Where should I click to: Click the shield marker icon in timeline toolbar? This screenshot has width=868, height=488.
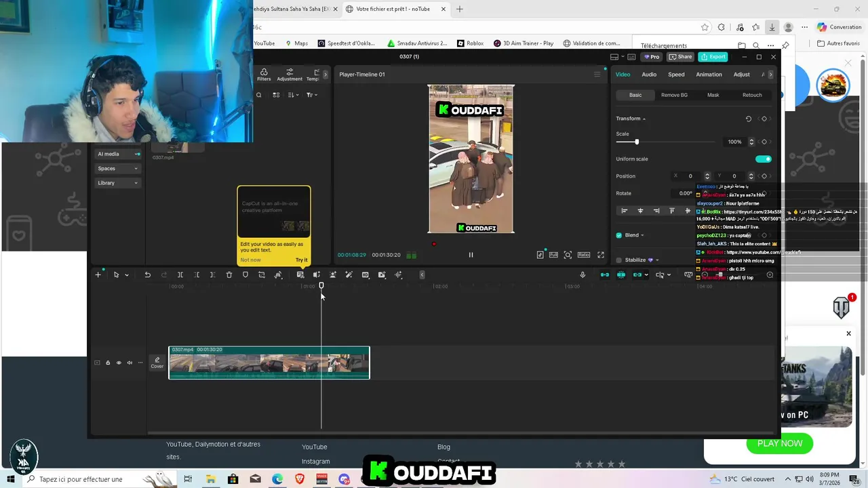pyautogui.click(x=245, y=274)
